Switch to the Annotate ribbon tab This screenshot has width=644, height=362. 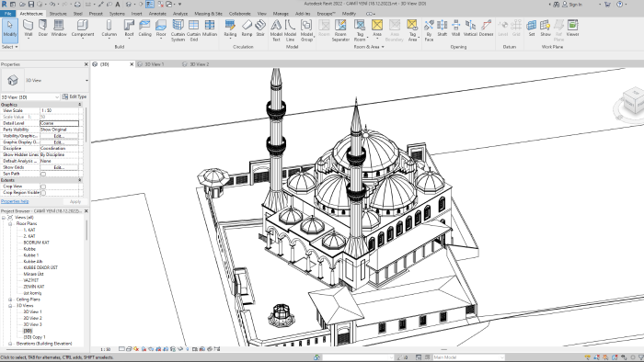(157, 14)
